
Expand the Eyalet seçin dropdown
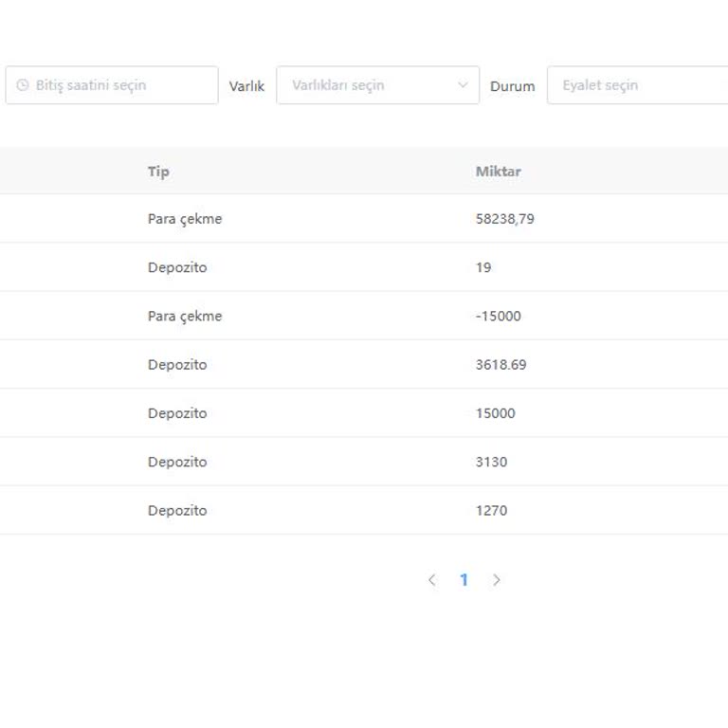(x=635, y=85)
